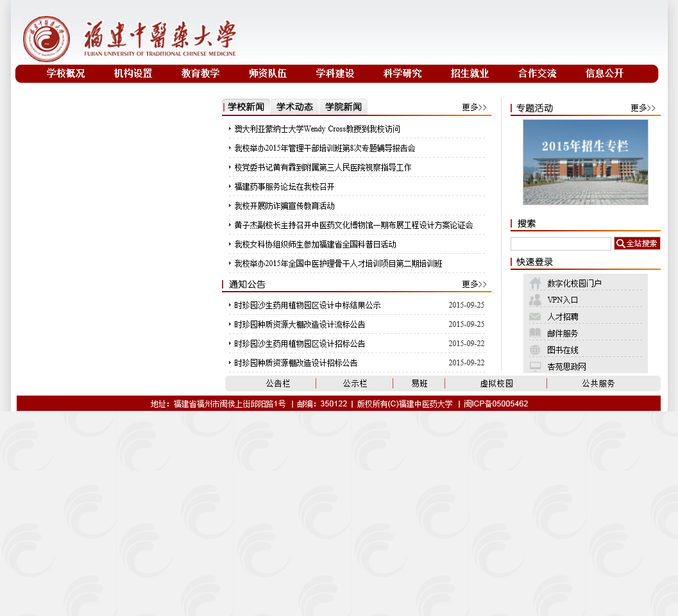Click the book icon beside 邮件服务
This screenshot has height=616, width=678.
click(x=536, y=333)
